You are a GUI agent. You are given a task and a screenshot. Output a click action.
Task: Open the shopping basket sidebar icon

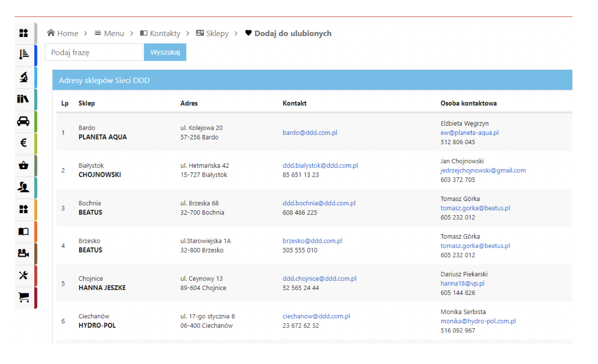(24, 166)
